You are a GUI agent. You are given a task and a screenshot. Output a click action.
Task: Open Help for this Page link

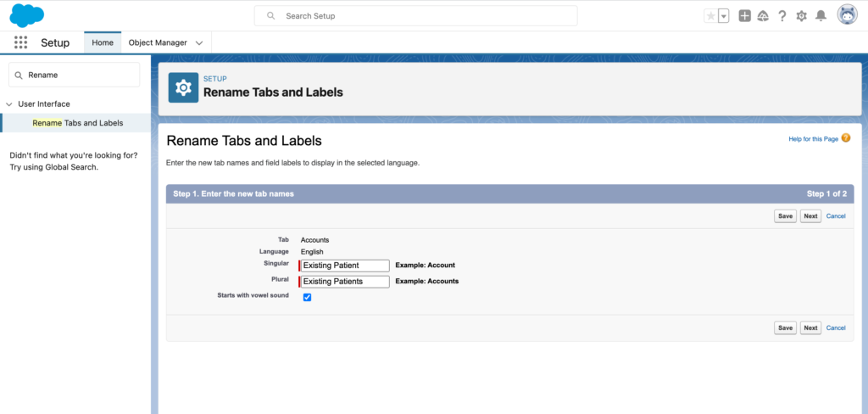point(813,139)
